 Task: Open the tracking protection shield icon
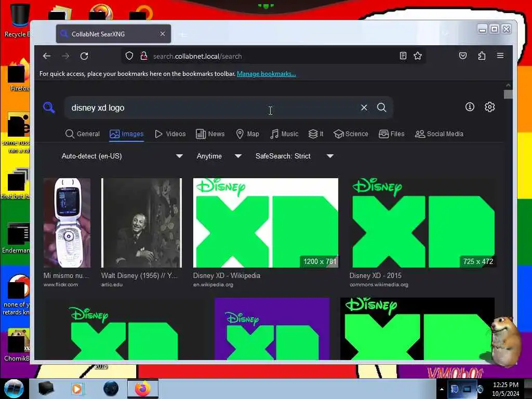tap(129, 56)
